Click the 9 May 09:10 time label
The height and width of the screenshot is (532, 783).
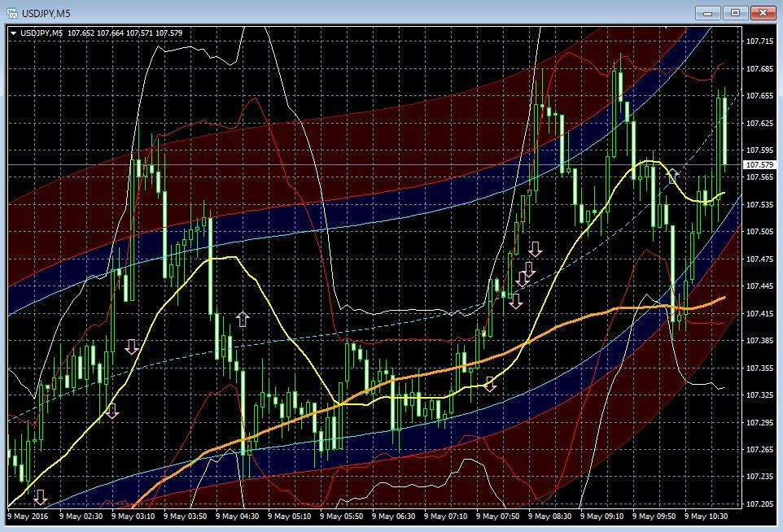coord(601,516)
